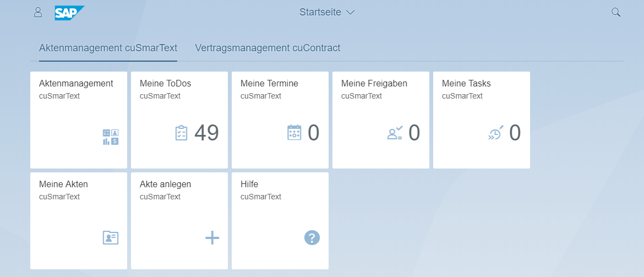Click the Hilfe question mark icon
This screenshot has height=277, width=644.
pyautogui.click(x=312, y=237)
